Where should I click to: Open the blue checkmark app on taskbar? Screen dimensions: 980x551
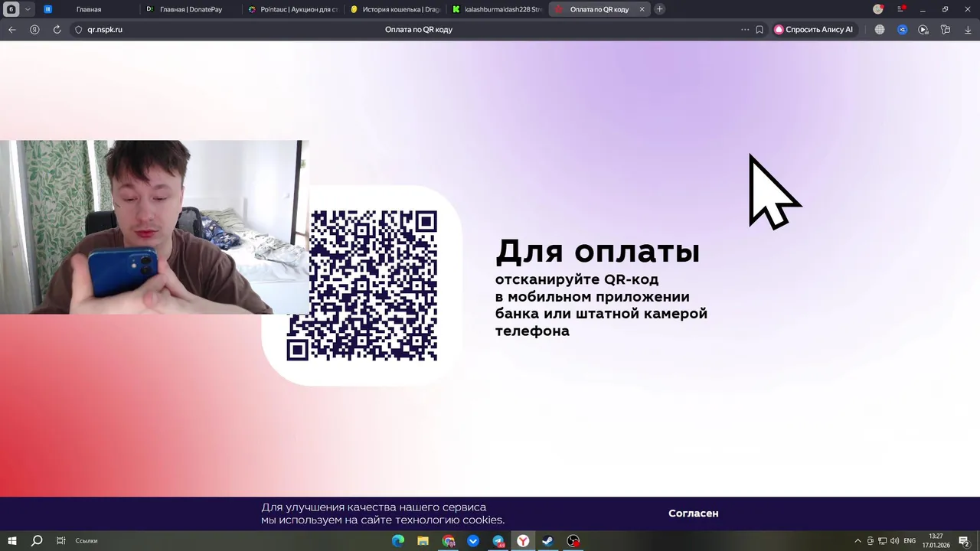coord(473,541)
